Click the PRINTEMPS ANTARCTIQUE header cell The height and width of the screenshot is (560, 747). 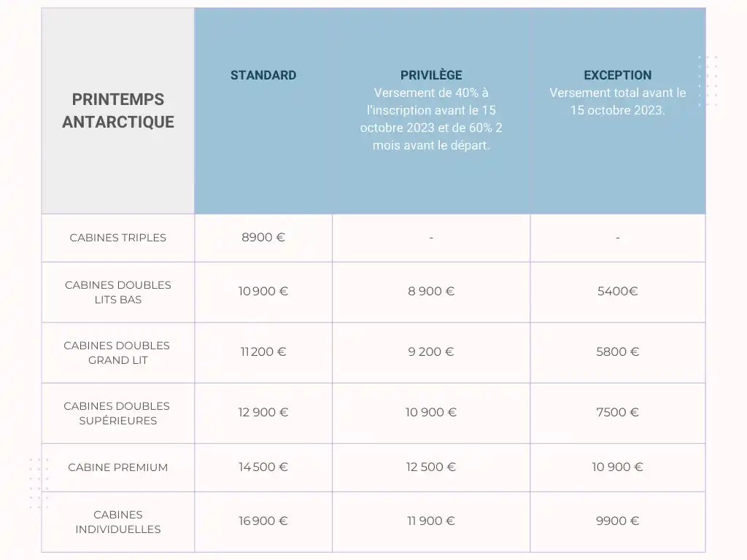[x=118, y=111]
